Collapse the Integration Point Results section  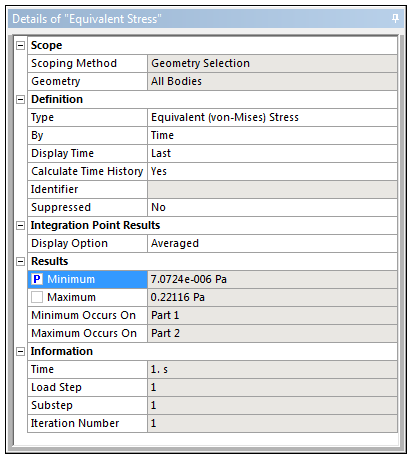tap(21, 225)
